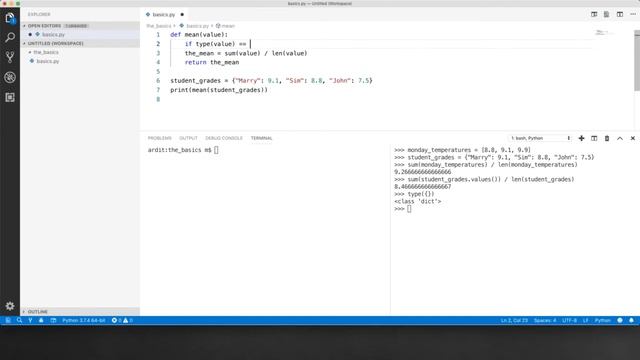Open the Debug view in activity bar
The image size is (640, 360).
click(x=10, y=77)
